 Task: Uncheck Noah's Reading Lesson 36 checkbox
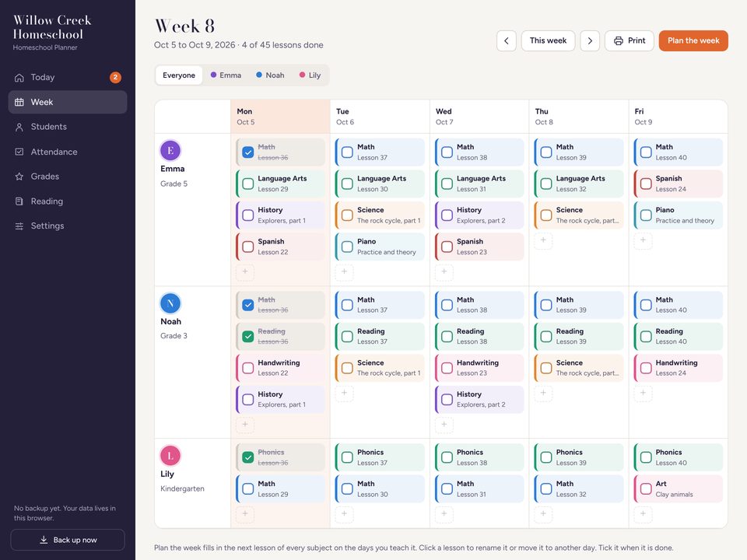click(x=247, y=337)
